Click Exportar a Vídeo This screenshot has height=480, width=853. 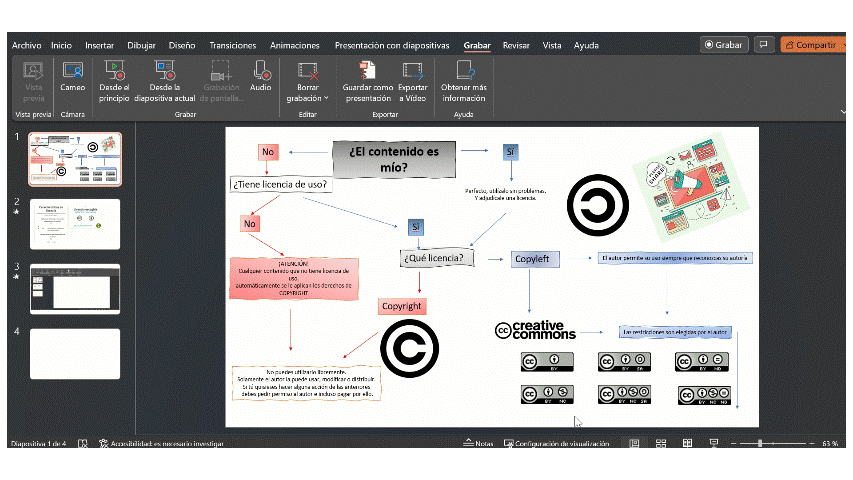coord(413,82)
